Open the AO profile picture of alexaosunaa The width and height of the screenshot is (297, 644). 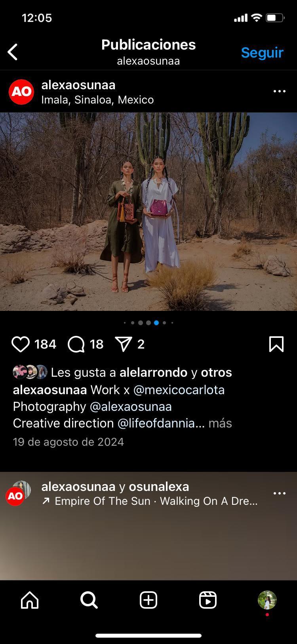(x=21, y=92)
